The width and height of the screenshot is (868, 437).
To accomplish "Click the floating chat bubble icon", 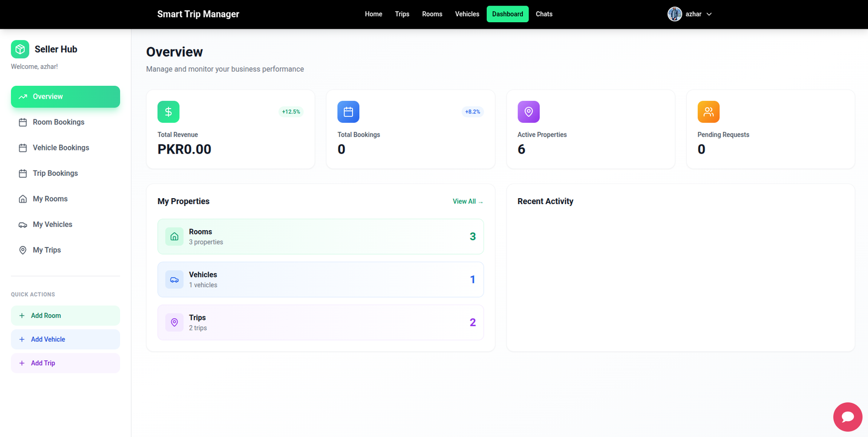I will click(x=847, y=417).
